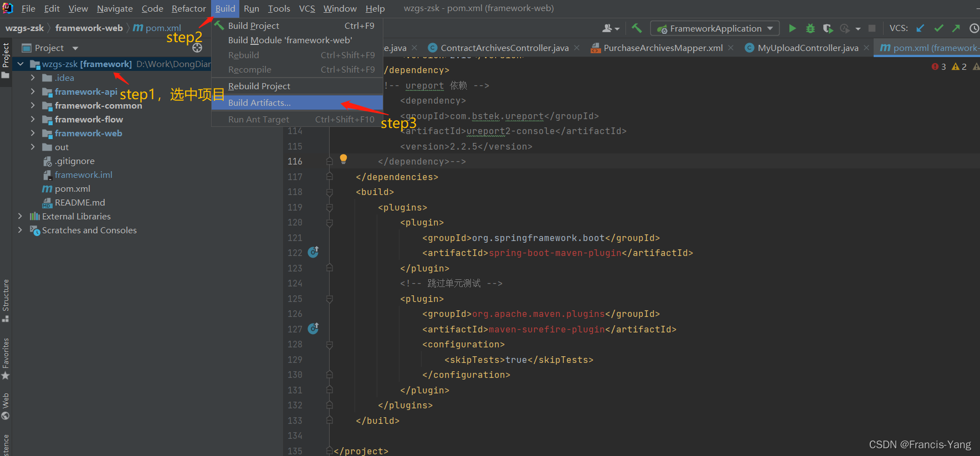
Task: Place cursor on skipTests line 129
Action: pyautogui.click(x=519, y=360)
